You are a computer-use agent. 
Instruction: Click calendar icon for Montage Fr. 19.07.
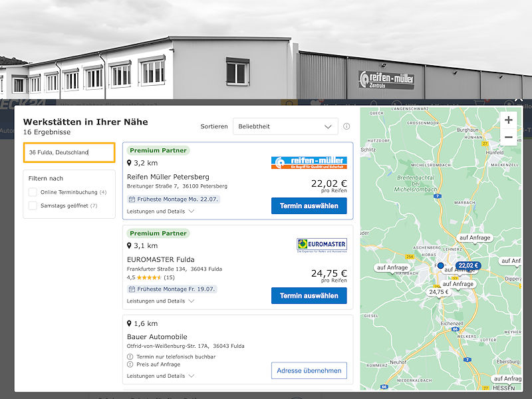[132, 289]
